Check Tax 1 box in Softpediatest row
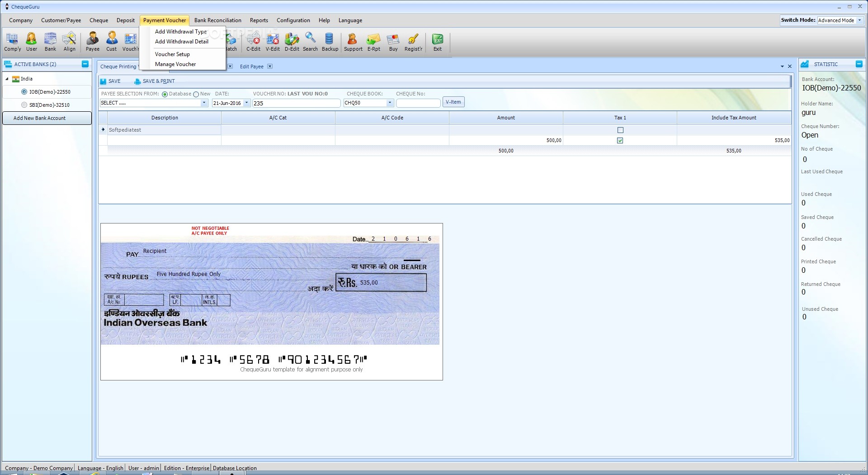The image size is (868, 475). (x=620, y=130)
